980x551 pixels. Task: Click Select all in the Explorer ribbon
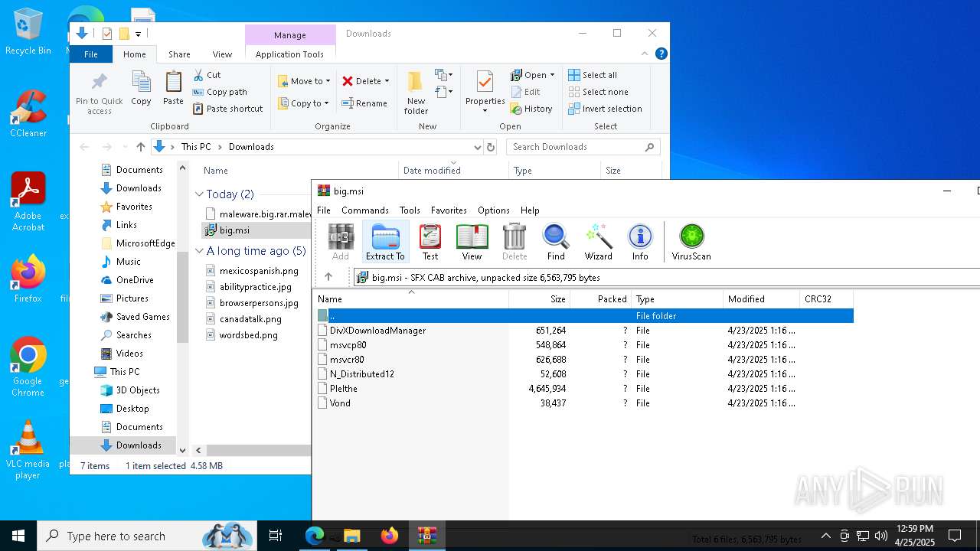pyautogui.click(x=593, y=75)
